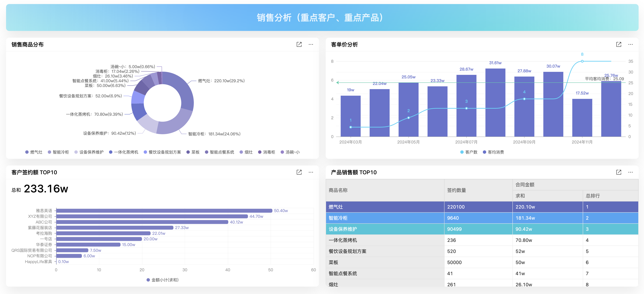The height and width of the screenshot is (294, 644).
Task: Click the 181.34w amount cell
Action: [547, 218]
